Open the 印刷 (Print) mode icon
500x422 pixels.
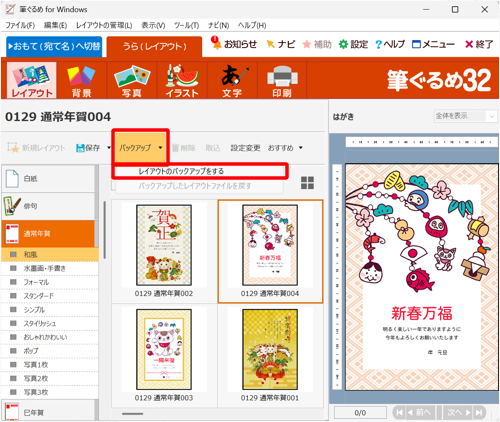point(282,80)
